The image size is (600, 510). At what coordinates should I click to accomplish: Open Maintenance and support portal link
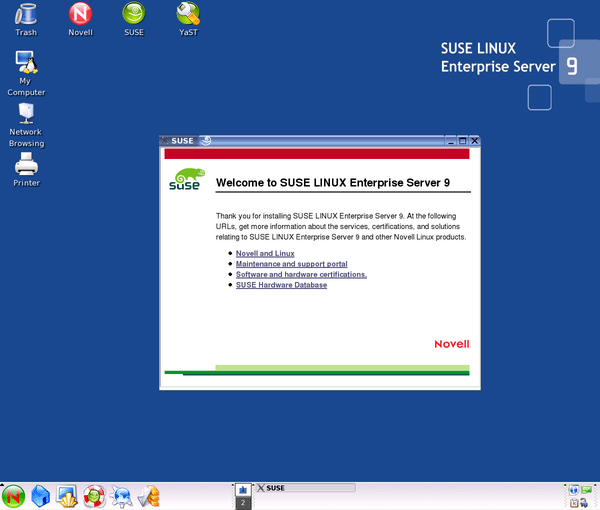click(x=292, y=264)
